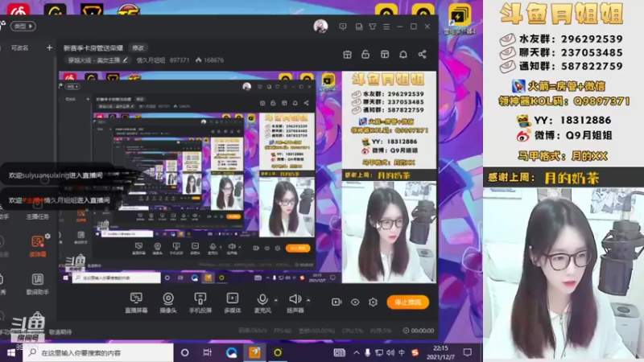Click the 斗鱼月姐姐 info panel in canvas
Image resolution: width=644 pixels, height=362 pixels.
[389, 120]
